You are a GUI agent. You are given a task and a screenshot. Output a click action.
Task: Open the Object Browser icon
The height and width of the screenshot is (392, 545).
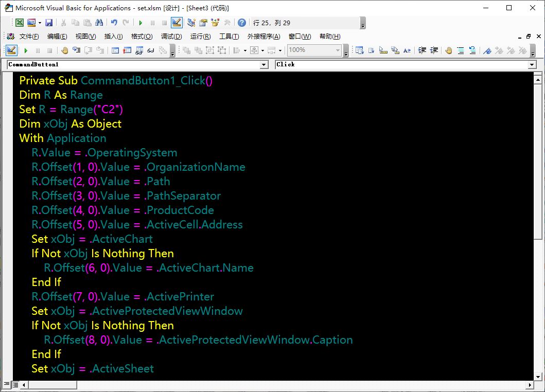(x=215, y=23)
